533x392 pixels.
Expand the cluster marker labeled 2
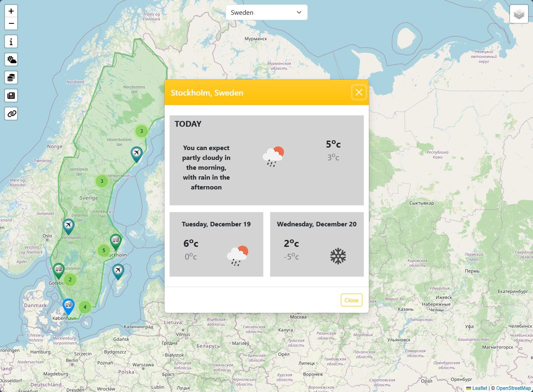(x=70, y=279)
